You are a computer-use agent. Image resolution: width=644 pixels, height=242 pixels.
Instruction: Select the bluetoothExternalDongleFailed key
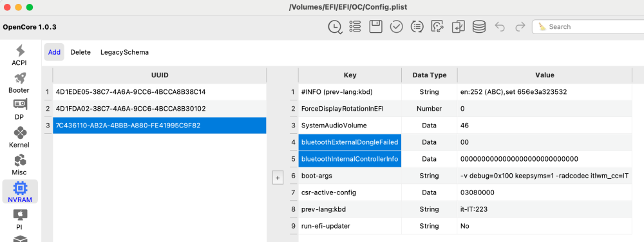pos(350,142)
